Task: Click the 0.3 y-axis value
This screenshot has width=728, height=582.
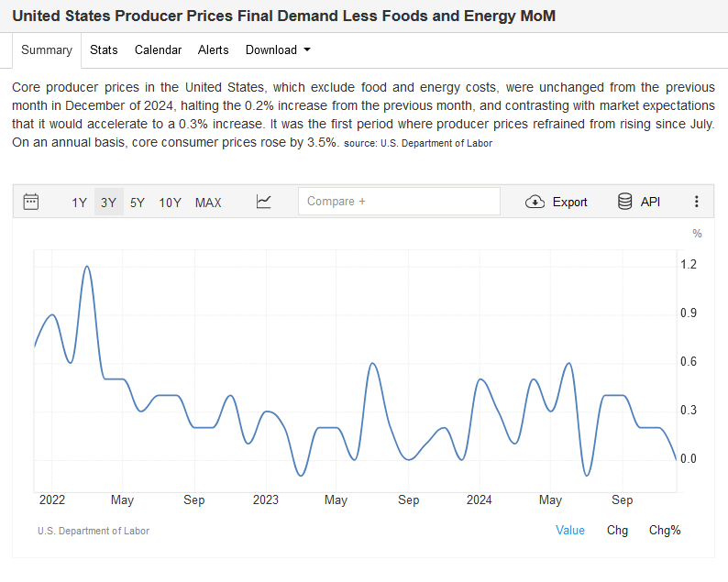Action: point(689,411)
